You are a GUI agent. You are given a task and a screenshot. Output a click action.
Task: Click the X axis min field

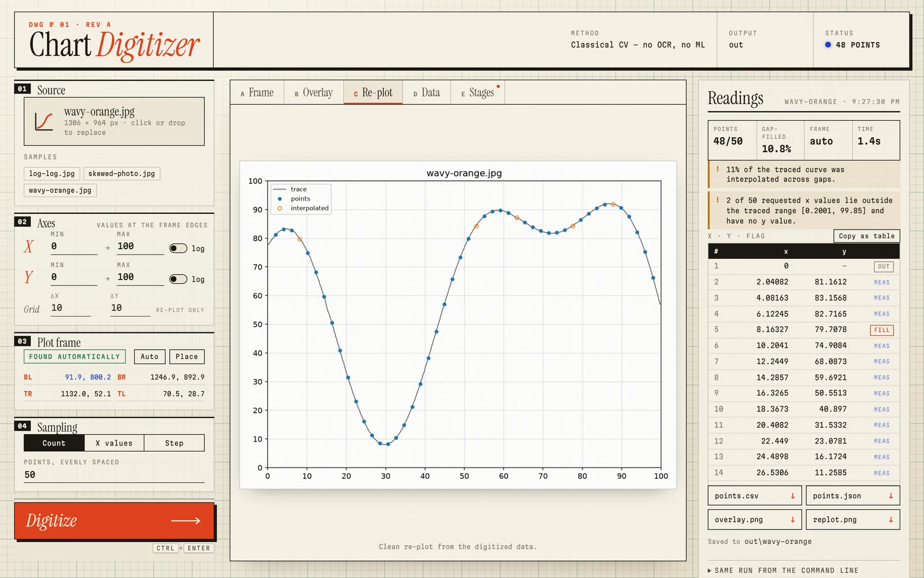(74, 247)
